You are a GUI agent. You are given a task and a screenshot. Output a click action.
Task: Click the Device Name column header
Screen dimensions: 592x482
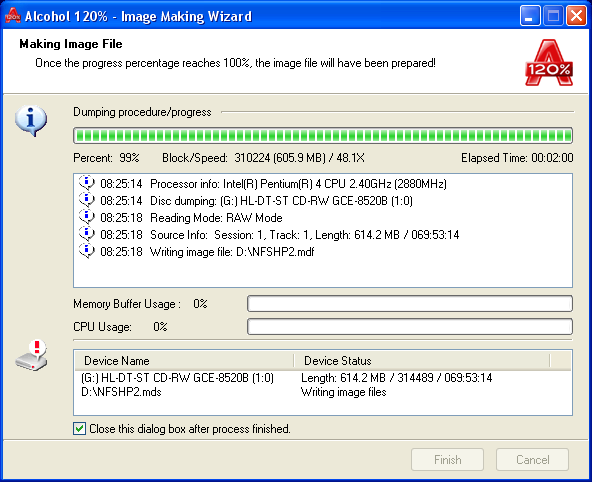point(184,361)
